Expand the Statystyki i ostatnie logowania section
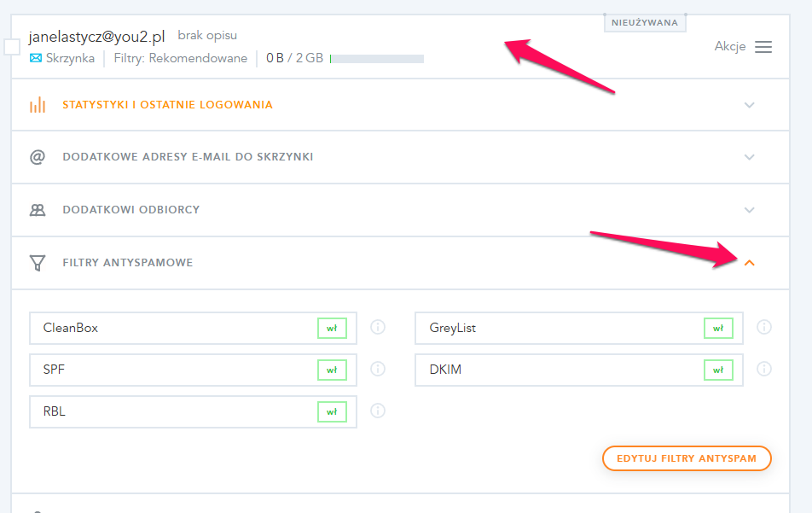Image resolution: width=812 pixels, height=513 pixels. (x=750, y=105)
